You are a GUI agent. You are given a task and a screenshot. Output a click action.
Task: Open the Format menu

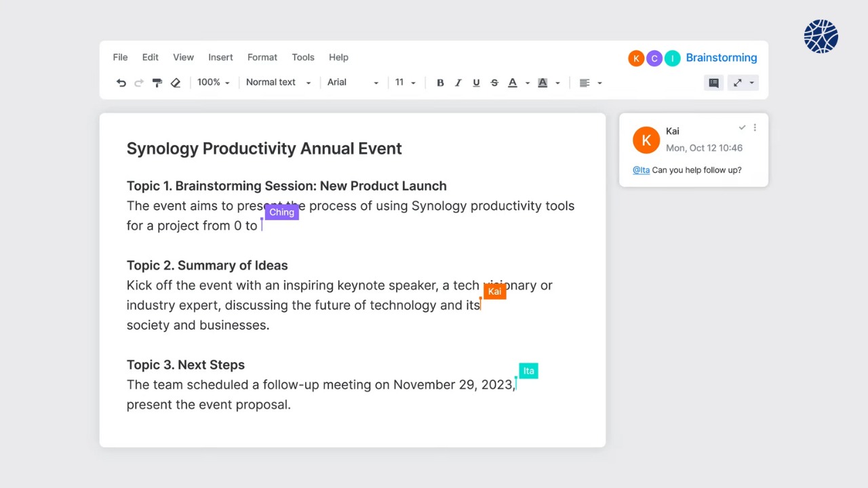(x=262, y=58)
